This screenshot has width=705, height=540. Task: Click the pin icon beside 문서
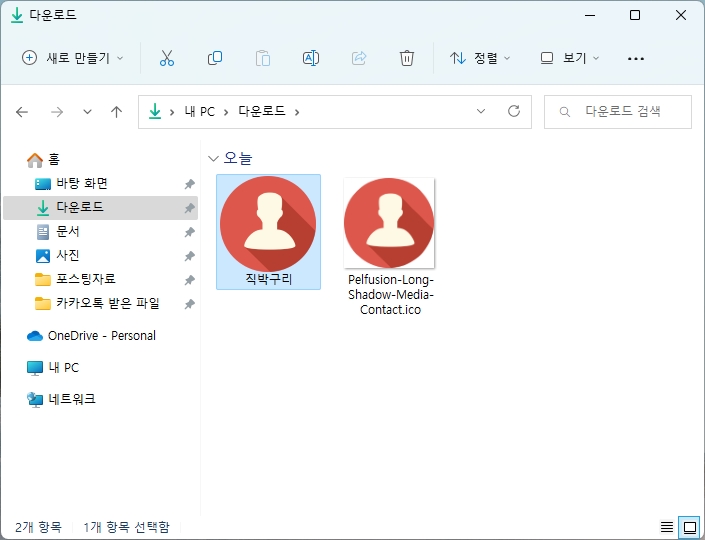click(190, 232)
